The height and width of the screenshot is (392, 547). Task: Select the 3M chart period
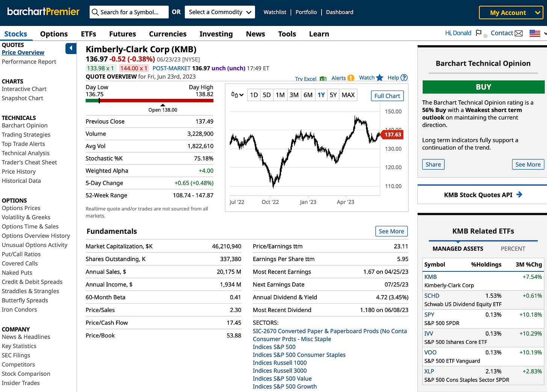click(x=294, y=95)
